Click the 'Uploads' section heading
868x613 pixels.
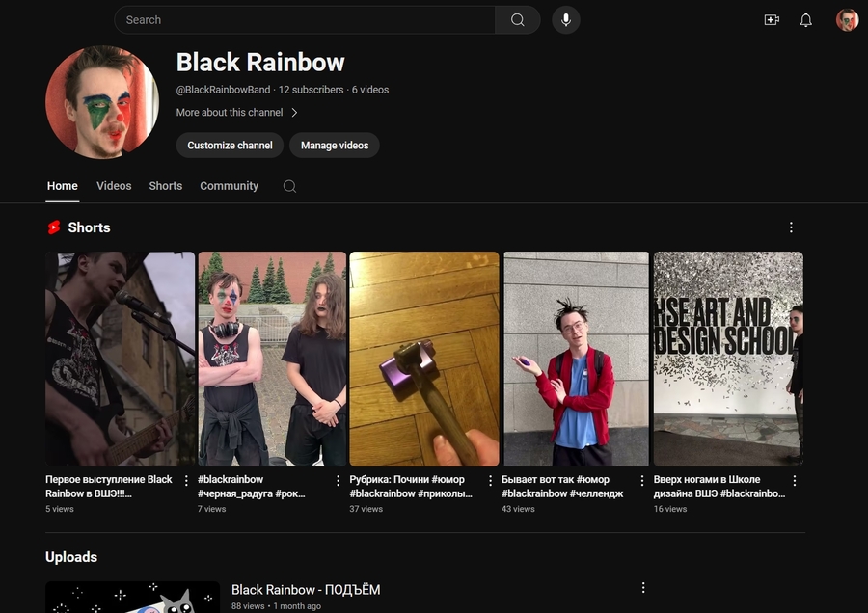(x=71, y=557)
